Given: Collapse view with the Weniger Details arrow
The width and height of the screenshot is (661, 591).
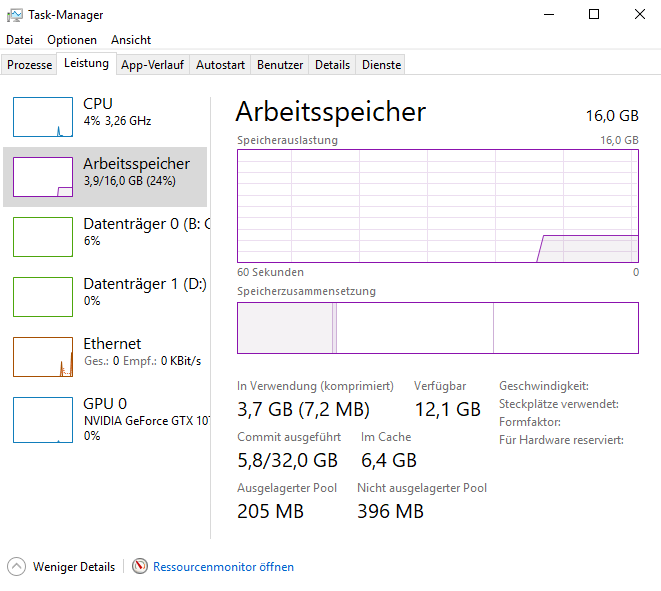Looking at the screenshot, I should 17,567.
